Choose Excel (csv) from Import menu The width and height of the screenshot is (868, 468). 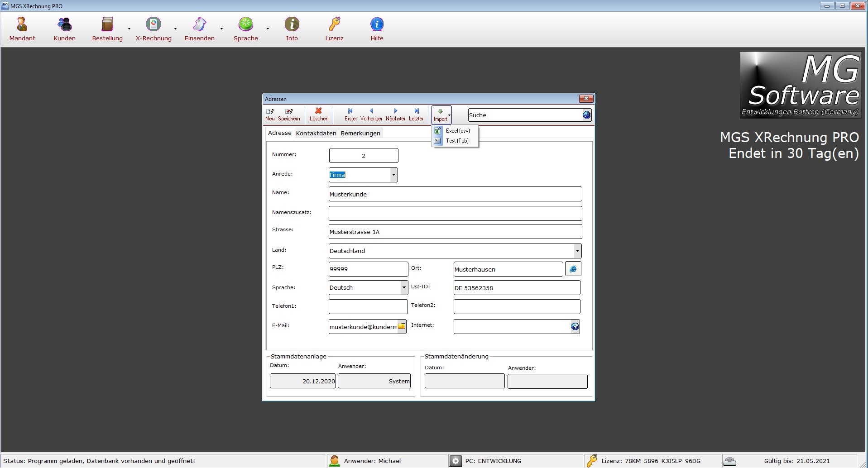coord(457,131)
